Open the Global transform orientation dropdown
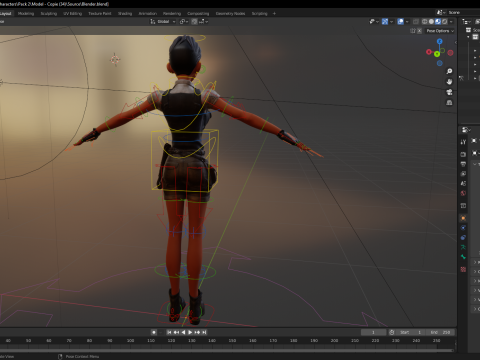Image resolution: width=480 pixels, height=360 pixels. click(x=163, y=22)
